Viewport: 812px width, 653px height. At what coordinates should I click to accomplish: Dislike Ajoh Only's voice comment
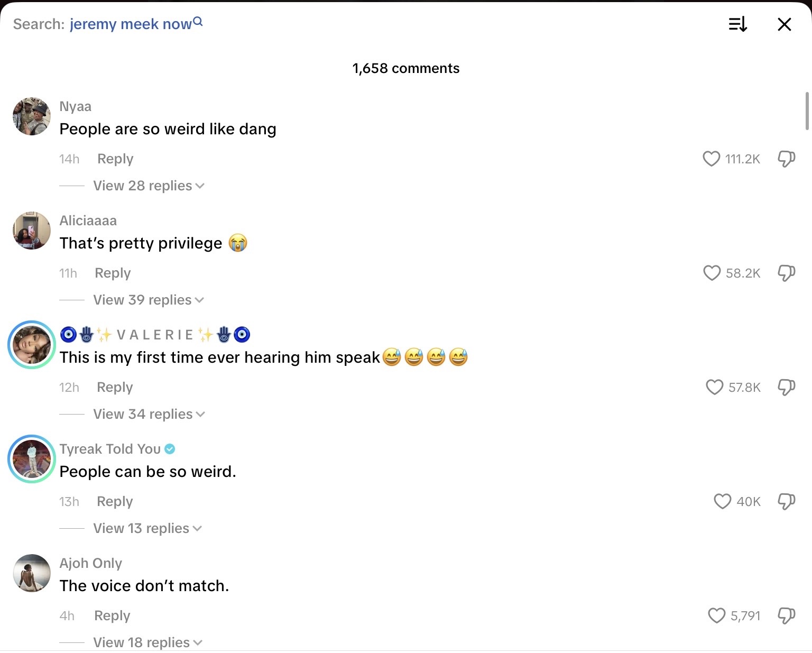pos(786,615)
